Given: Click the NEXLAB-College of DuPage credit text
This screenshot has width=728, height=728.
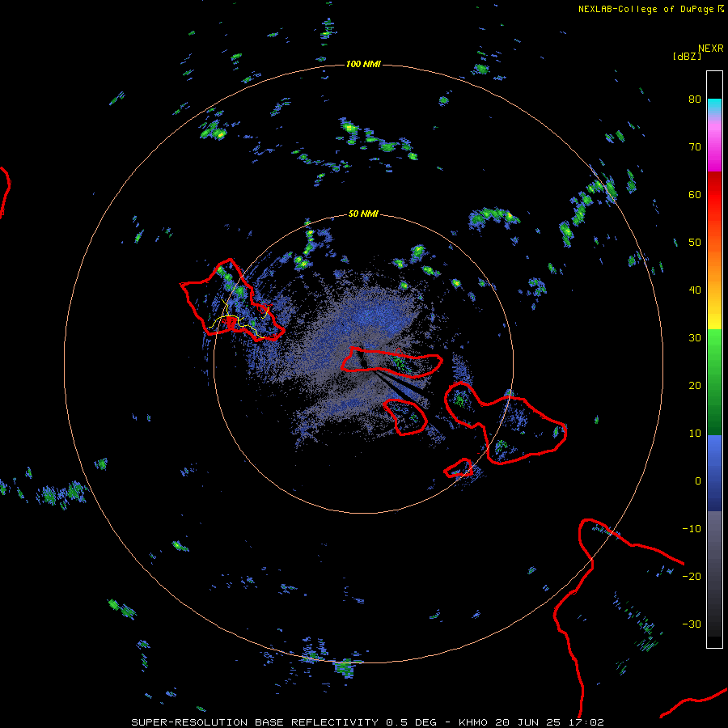Looking at the screenshot, I should [650, 9].
